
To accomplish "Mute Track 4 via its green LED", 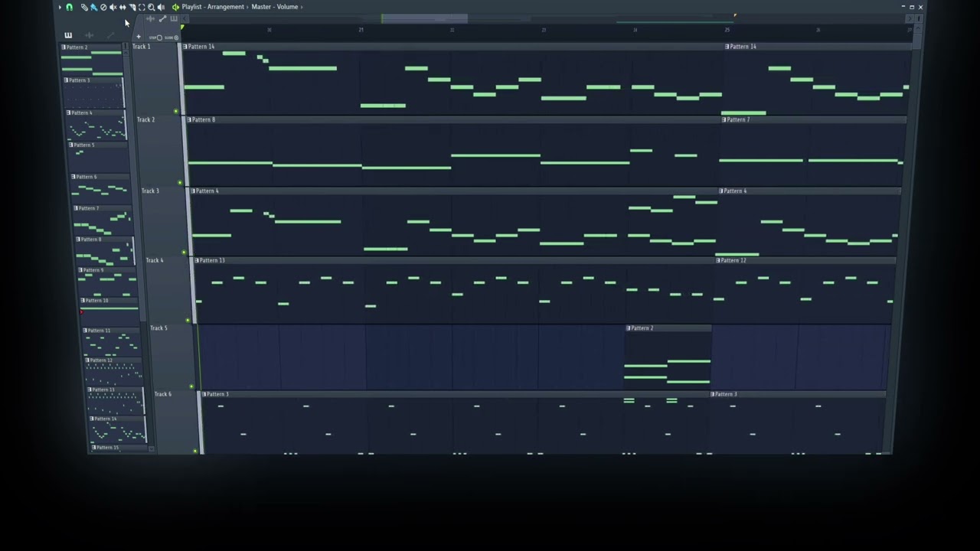I will [188, 321].
